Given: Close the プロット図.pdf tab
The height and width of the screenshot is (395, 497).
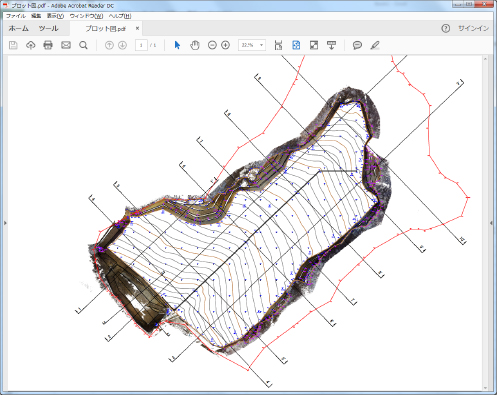Looking at the screenshot, I should pyautogui.click(x=137, y=28).
